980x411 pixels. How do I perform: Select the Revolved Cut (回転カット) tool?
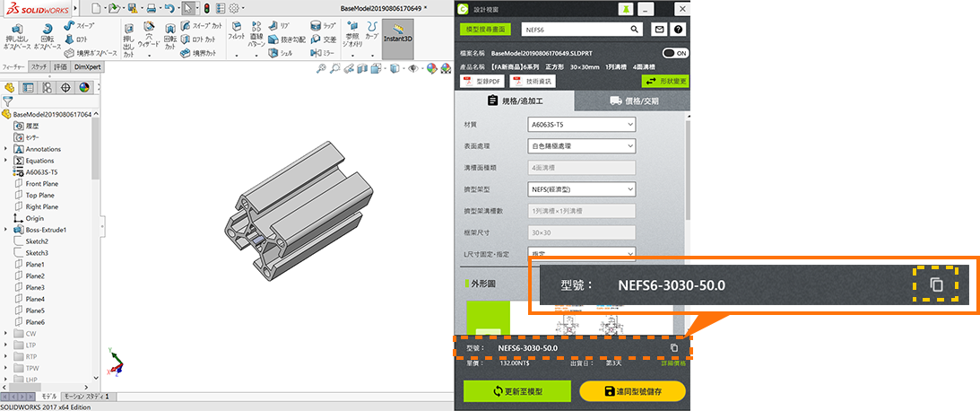click(170, 38)
